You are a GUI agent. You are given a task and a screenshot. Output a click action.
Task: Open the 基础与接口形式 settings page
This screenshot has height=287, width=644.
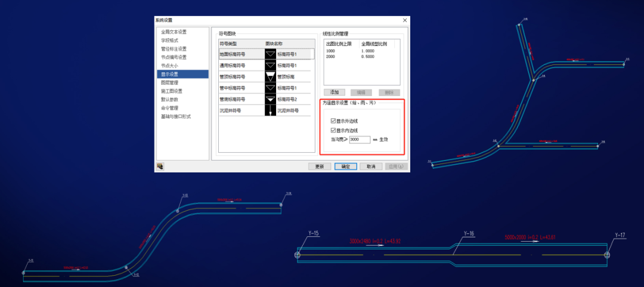click(176, 117)
